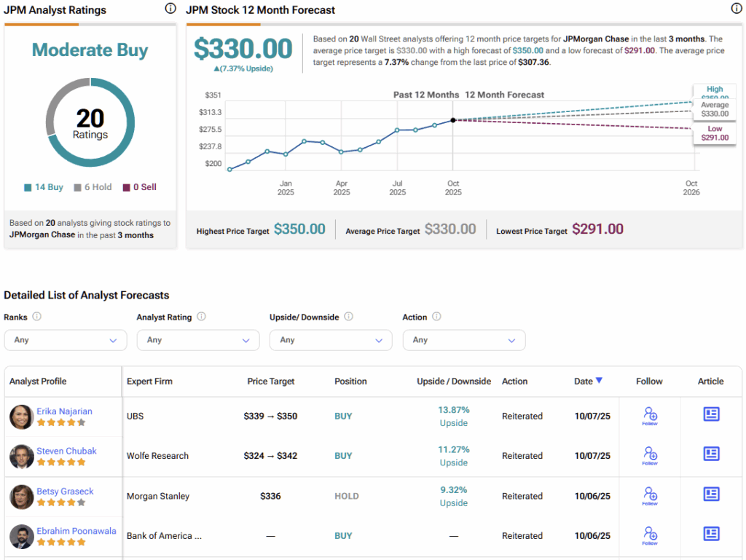This screenshot has height=560, width=746.
Task: Follow analyst Erika Najarian
Action: pos(650,416)
